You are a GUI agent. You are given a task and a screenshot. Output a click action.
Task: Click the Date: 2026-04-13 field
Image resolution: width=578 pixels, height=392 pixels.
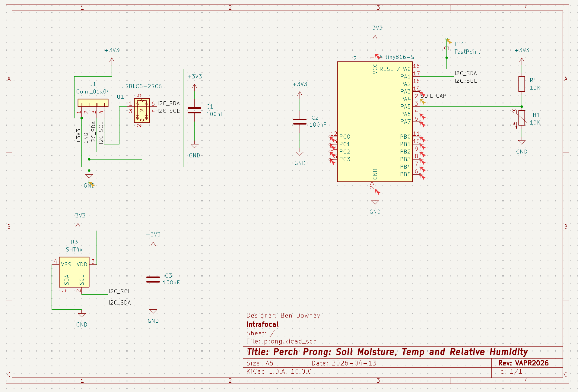click(344, 363)
